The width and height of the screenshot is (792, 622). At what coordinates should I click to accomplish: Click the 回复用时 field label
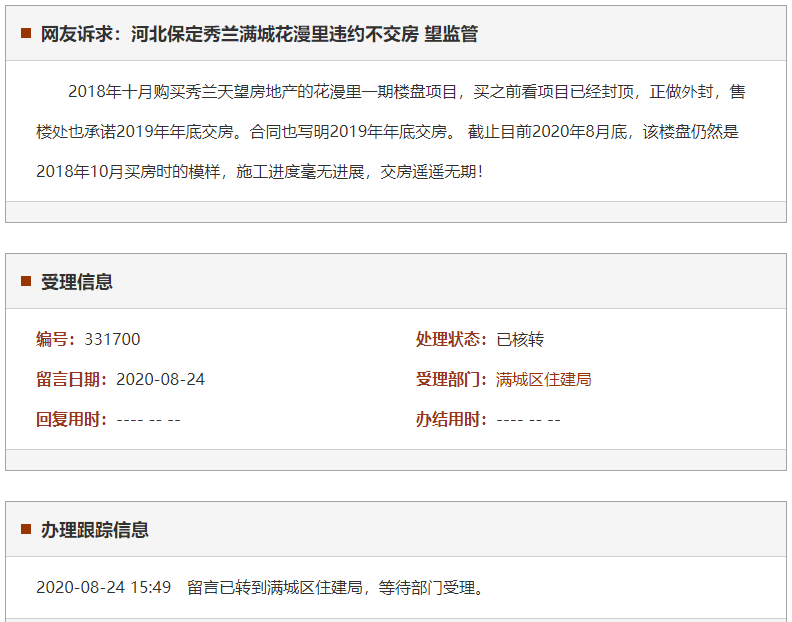(72, 419)
